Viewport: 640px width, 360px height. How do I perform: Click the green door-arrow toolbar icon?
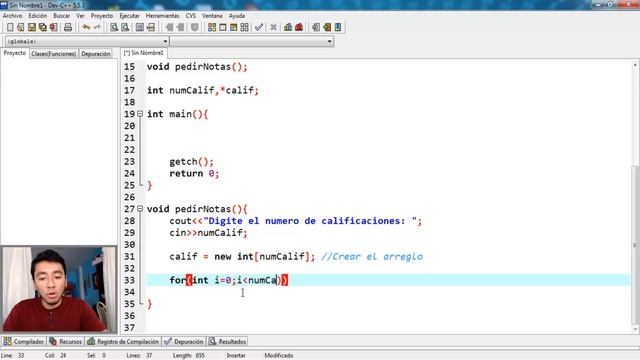pyautogui.click(x=327, y=27)
